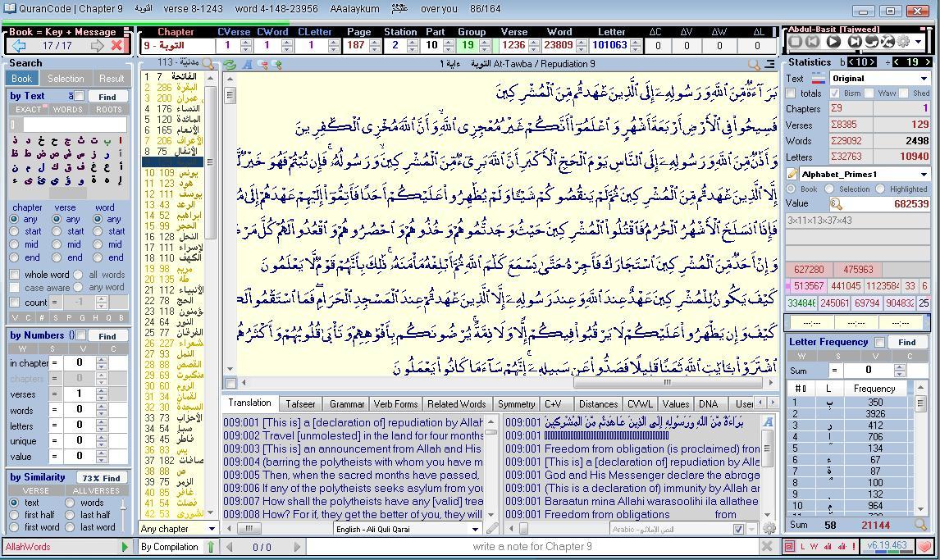Open the Verb Forms tab

click(x=395, y=404)
